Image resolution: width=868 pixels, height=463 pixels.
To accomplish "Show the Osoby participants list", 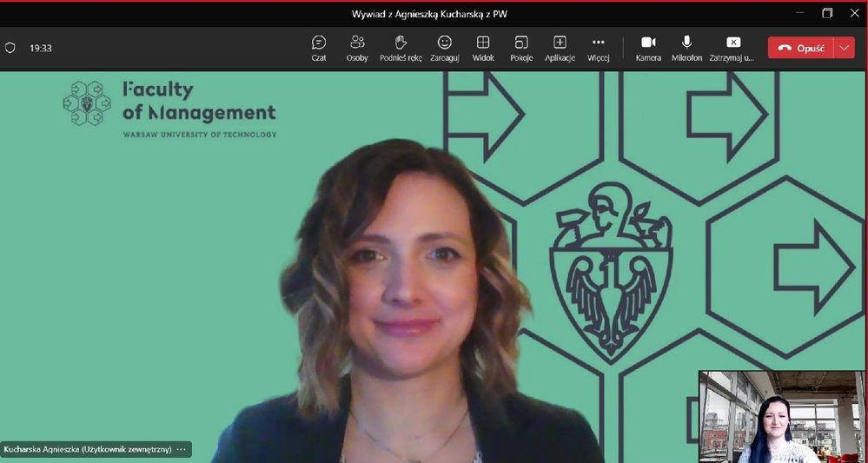I will [357, 48].
